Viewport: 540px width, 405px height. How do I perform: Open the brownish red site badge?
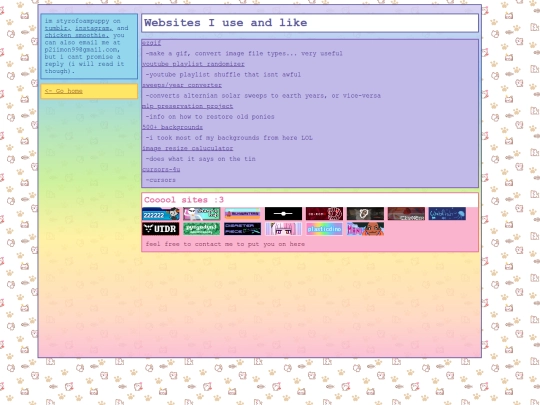(406, 214)
